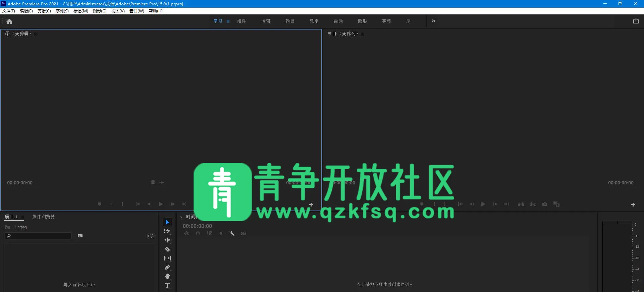Mark In point in Program monitor
This screenshot has height=292, width=644.
tap(434, 204)
